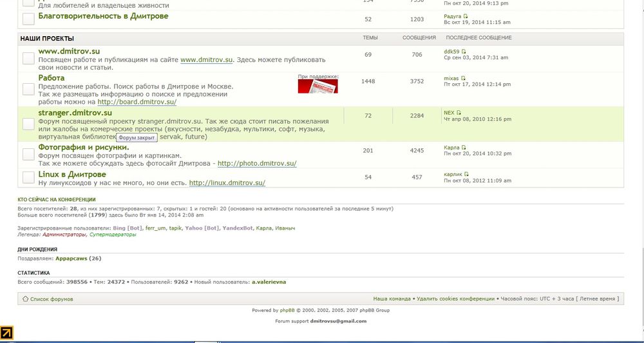Viewport: 644px width, 343px height.
Task: Click the closed forum icon for stranger.dmitrov.su
Action: (28, 124)
